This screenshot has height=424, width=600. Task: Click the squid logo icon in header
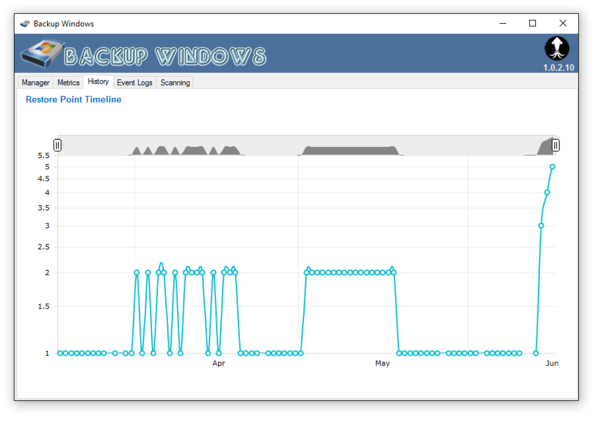tap(557, 49)
